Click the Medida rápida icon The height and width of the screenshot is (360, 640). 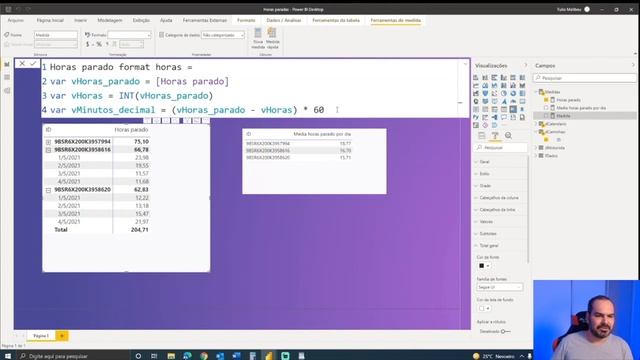tap(272, 38)
